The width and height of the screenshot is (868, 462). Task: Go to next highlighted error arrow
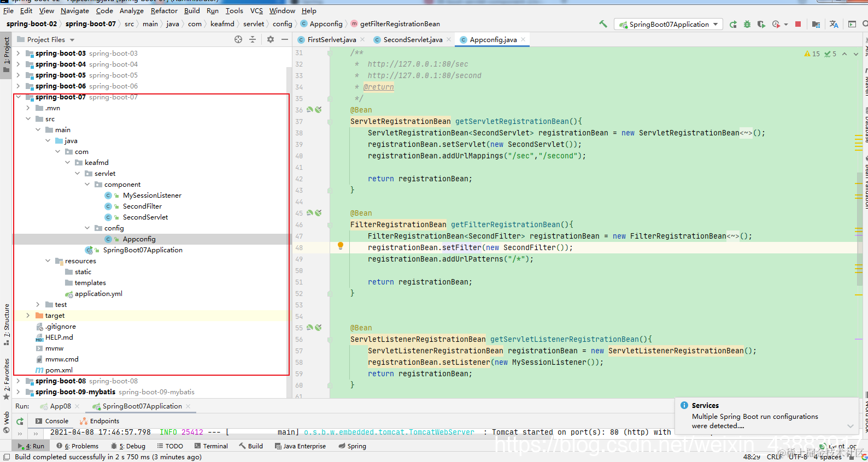pyautogui.click(x=856, y=54)
